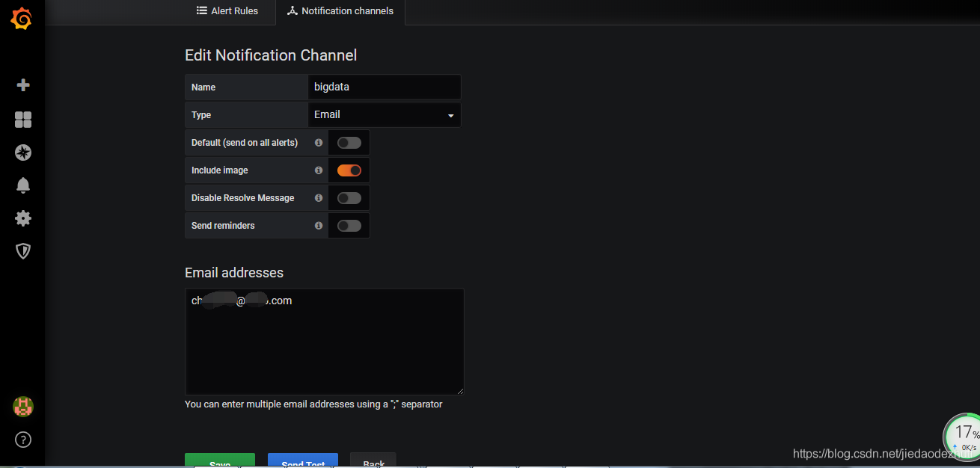The width and height of the screenshot is (980, 468).
Task: Open the user avatar profile
Action: 23,407
